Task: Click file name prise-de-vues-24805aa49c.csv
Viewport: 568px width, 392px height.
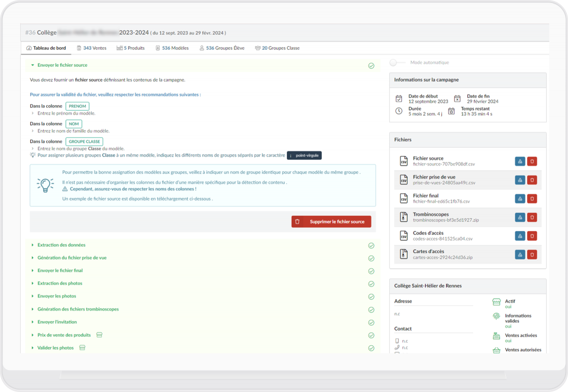Action: pos(444,183)
